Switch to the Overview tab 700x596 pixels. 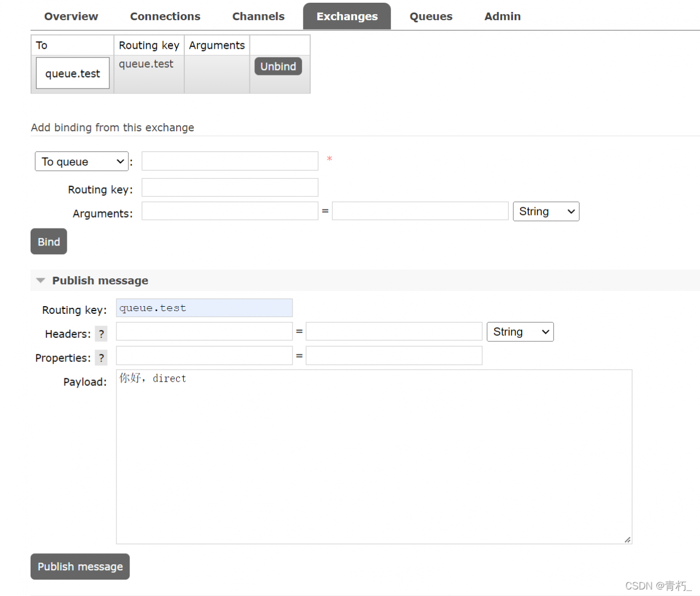click(71, 16)
